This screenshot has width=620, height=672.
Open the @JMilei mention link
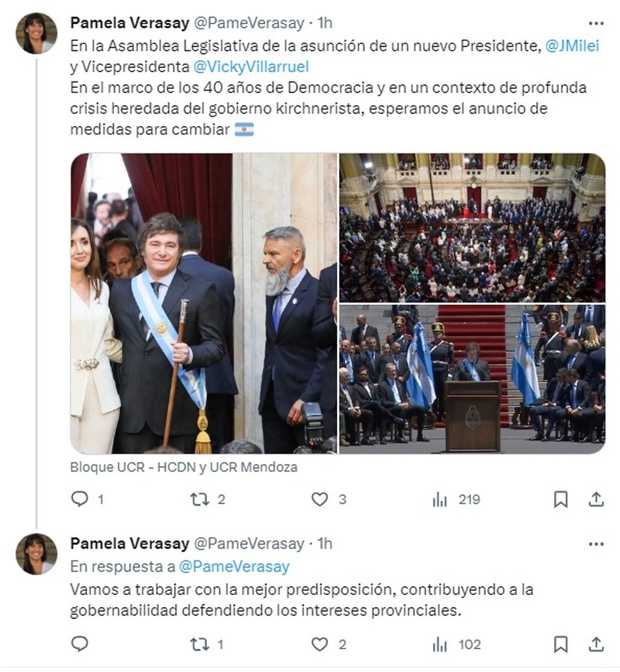pyautogui.click(x=572, y=46)
